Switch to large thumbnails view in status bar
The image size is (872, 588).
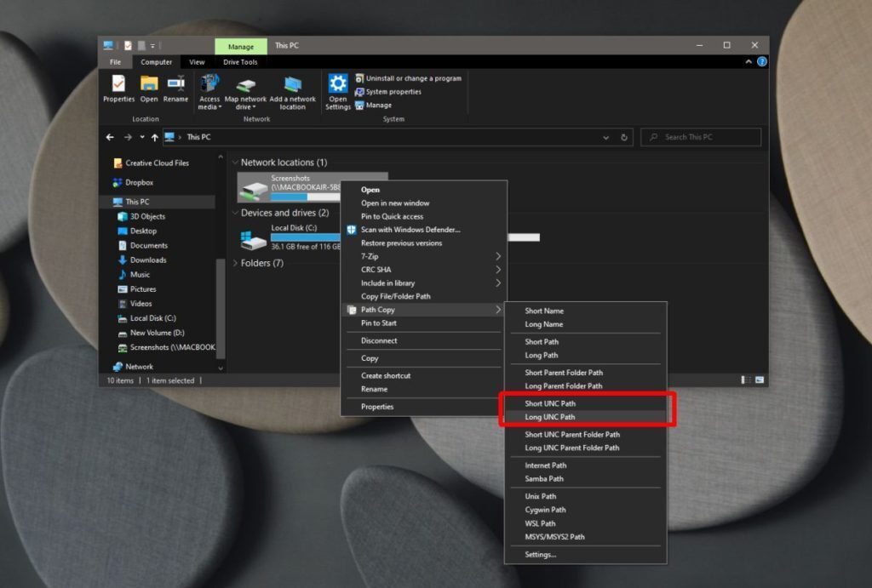pos(758,380)
